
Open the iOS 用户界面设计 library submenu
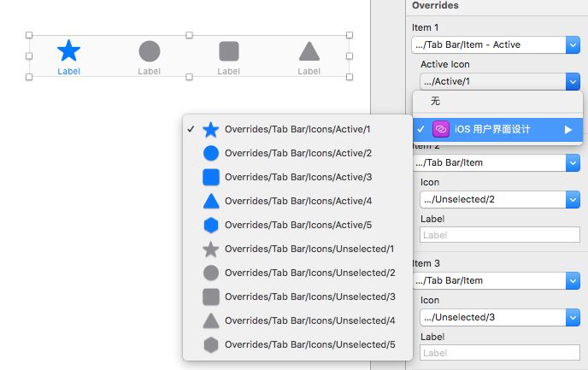[496, 130]
